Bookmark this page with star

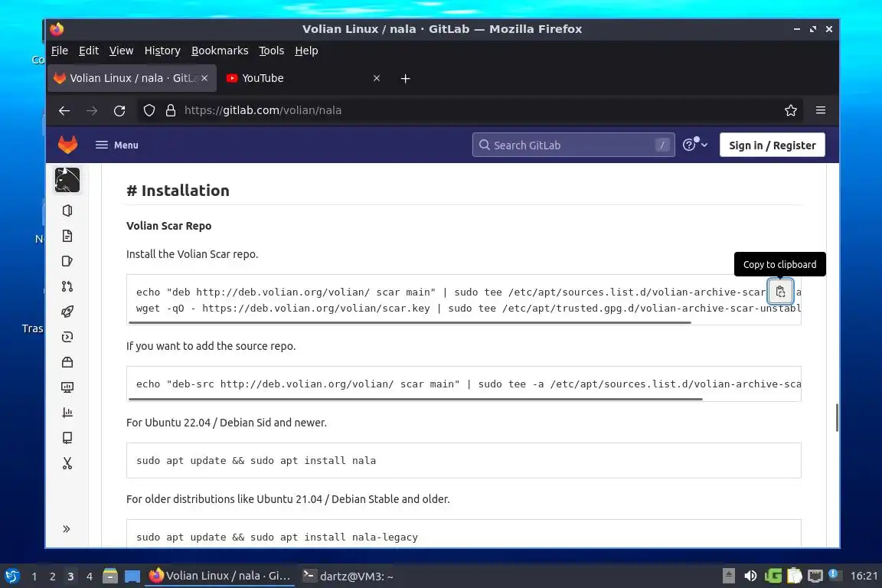[x=791, y=111]
